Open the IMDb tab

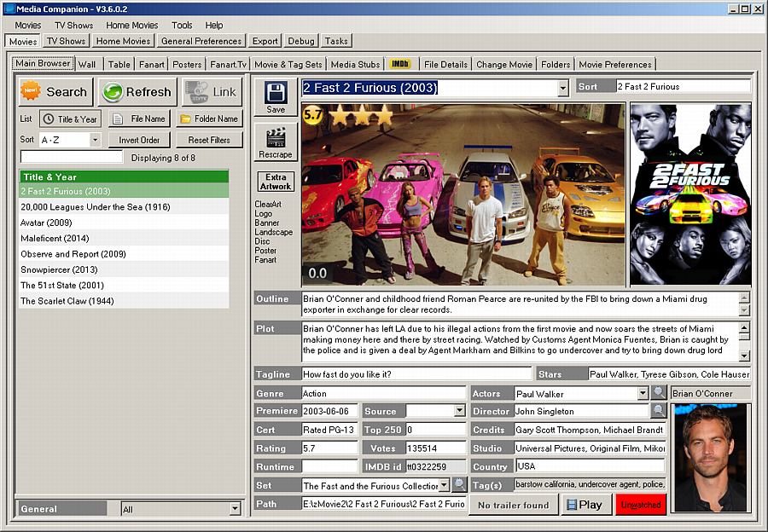click(400, 64)
